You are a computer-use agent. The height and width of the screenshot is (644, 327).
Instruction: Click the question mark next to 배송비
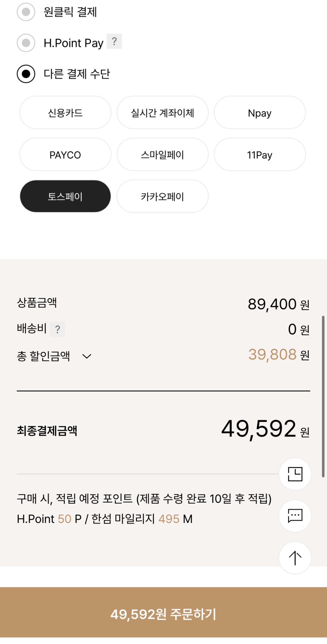[x=57, y=329]
